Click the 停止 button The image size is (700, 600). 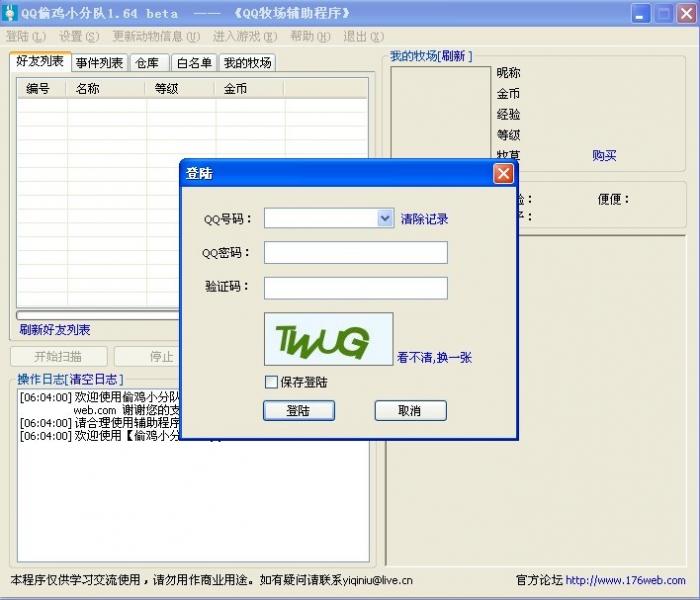(147, 357)
